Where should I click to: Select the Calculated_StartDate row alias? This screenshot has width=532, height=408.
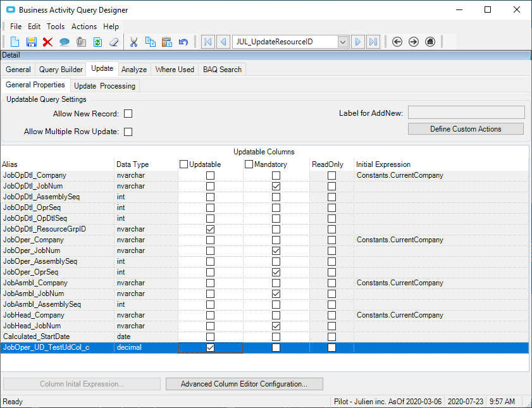(x=36, y=337)
